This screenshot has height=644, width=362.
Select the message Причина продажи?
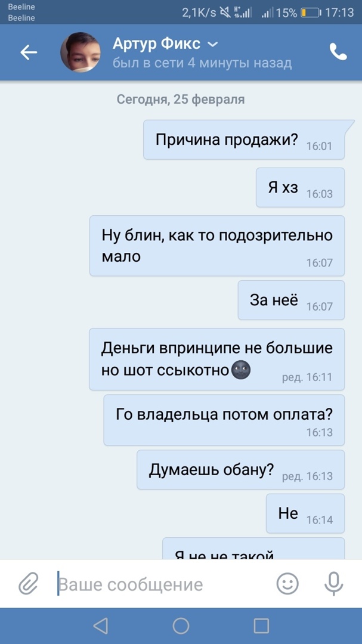(x=244, y=140)
